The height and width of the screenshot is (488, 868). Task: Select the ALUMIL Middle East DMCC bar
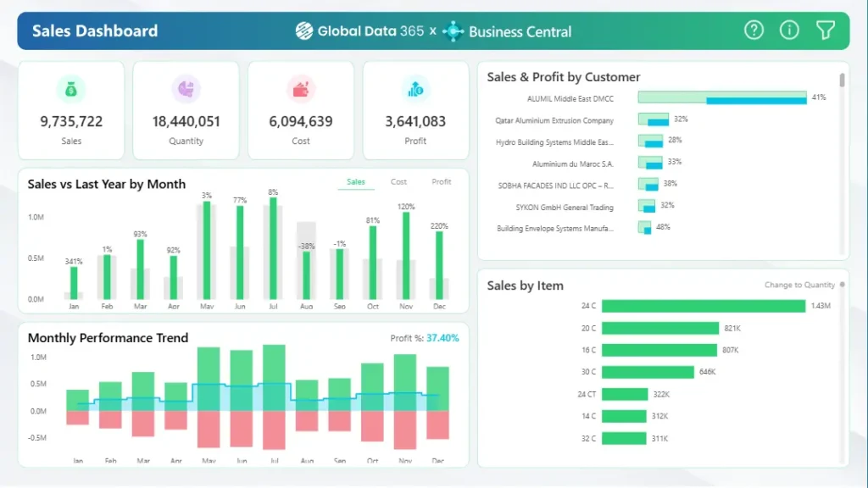point(722,98)
